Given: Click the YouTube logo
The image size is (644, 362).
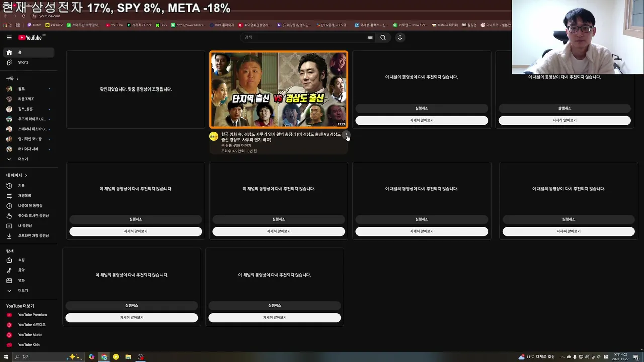Looking at the screenshot, I should 30,37.
